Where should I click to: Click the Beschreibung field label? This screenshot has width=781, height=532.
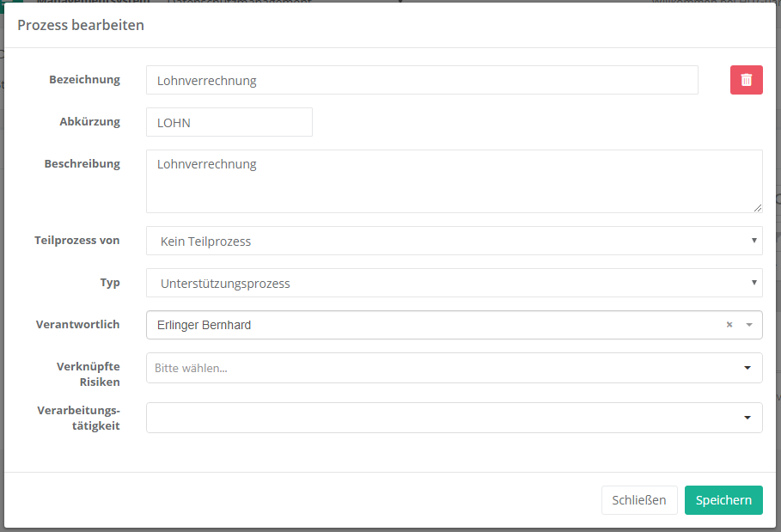tap(82, 163)
